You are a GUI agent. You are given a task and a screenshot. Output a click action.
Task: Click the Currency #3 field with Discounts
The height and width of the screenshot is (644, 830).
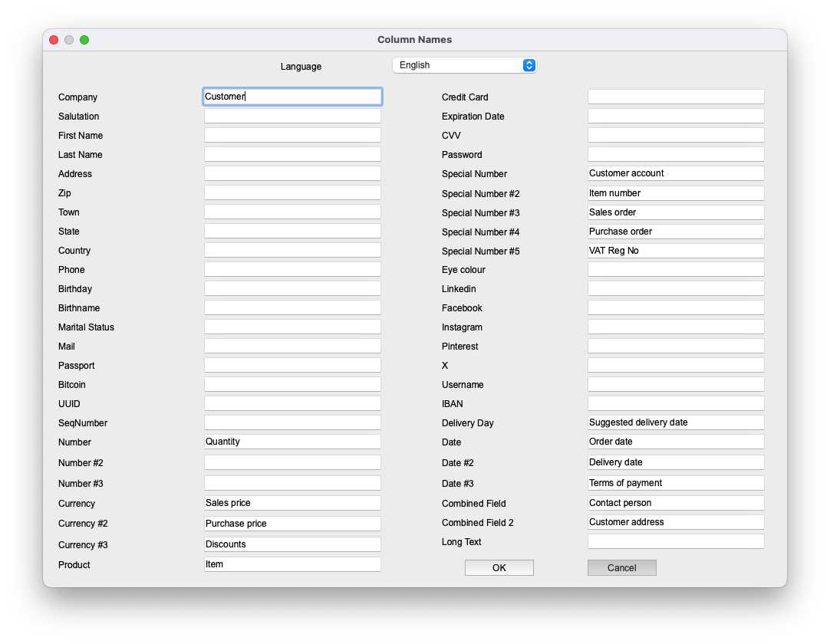pyautogui.click(x=292, y=544)
